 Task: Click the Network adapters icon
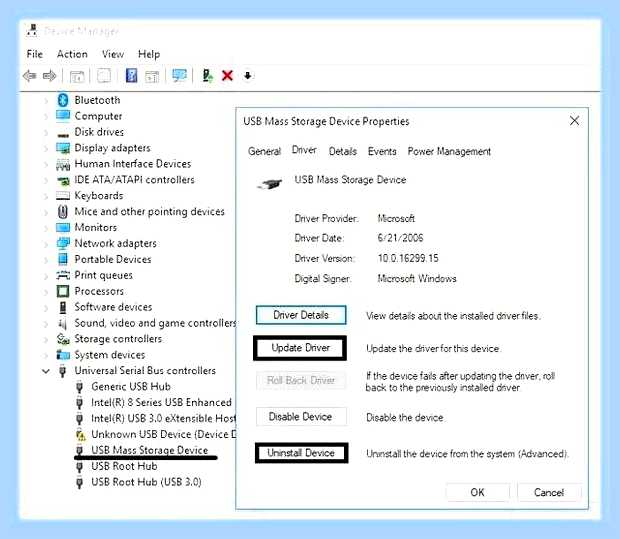pos(63,243)
